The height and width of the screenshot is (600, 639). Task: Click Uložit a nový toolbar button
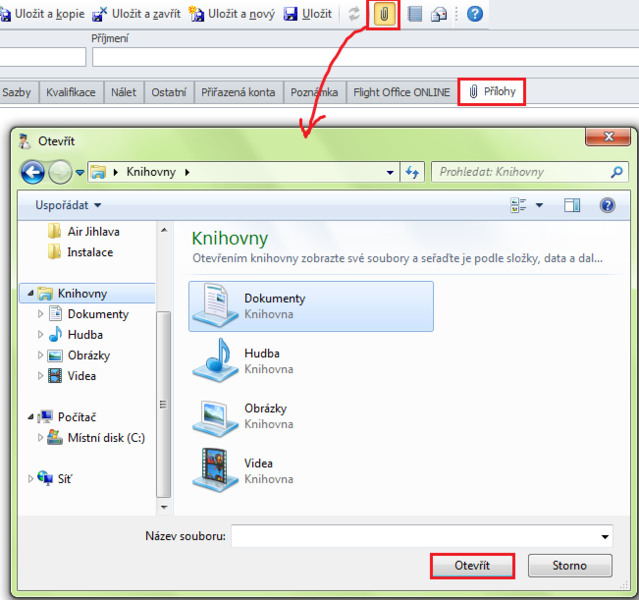pyautogui.click(x=231, y=14)
